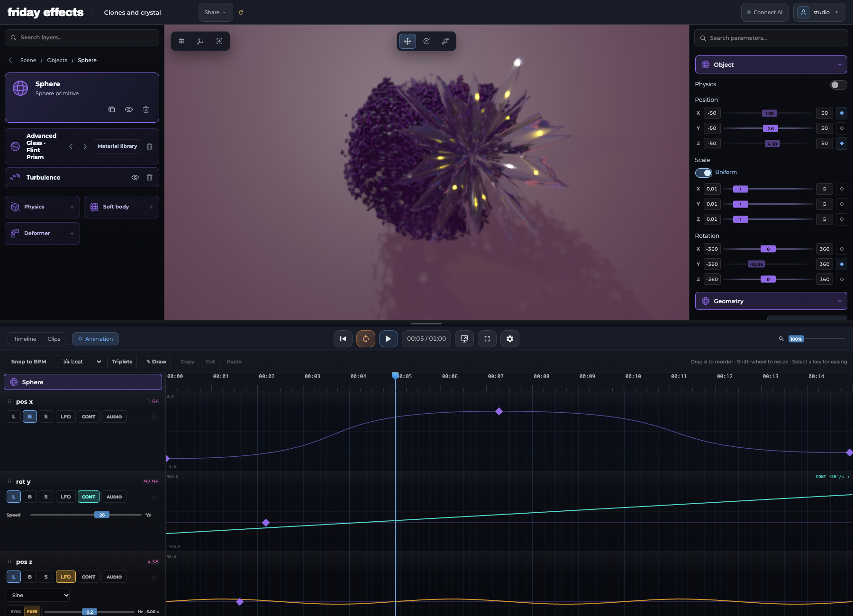853x616 pixels.
Task: Enter fullscreen preview
Action: (x=487, y=339)
